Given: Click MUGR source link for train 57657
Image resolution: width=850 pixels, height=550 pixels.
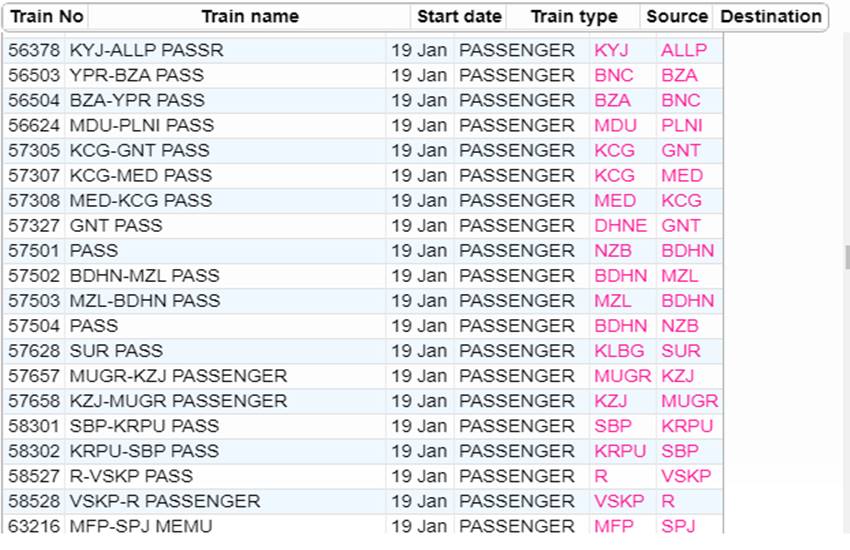Looking at the screenshot, I should point(622,376).
